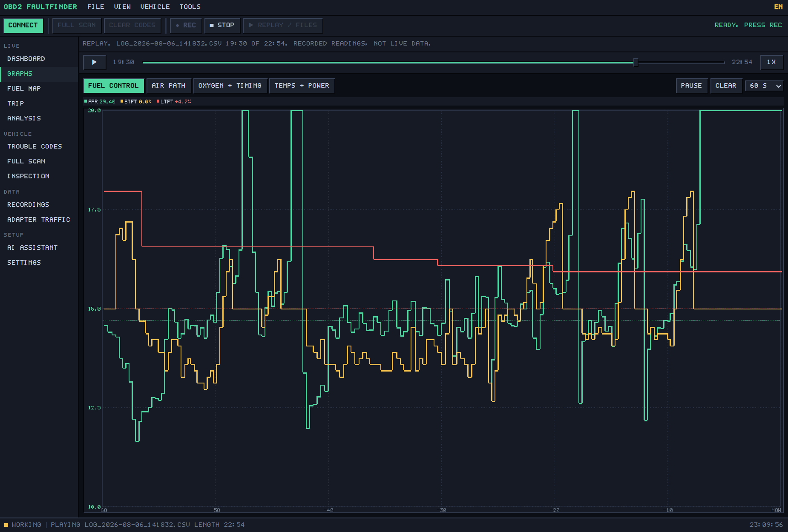
Task: Click the replay progress slider handle
Action: tap(636, 63)
